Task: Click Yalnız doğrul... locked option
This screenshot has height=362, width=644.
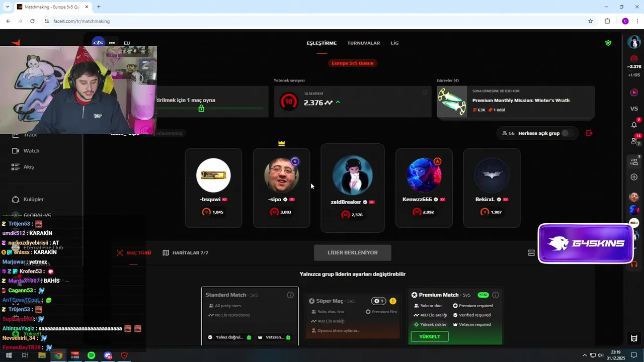Action: [229, 337]
